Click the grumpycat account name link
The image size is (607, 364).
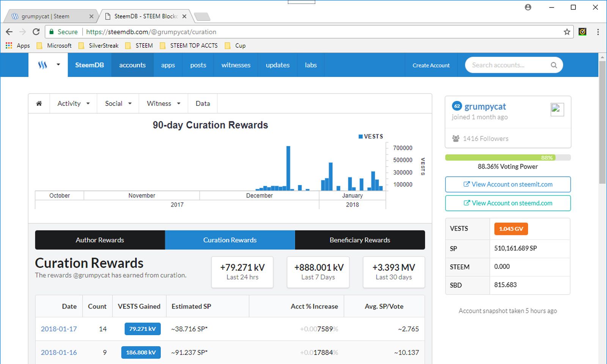click(x=485, y=107)
